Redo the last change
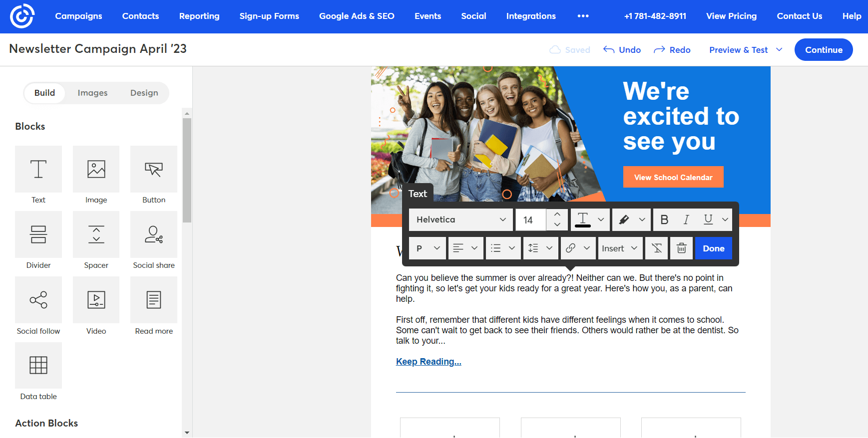This screenshot has width=868, height=438. pos(672,50)
